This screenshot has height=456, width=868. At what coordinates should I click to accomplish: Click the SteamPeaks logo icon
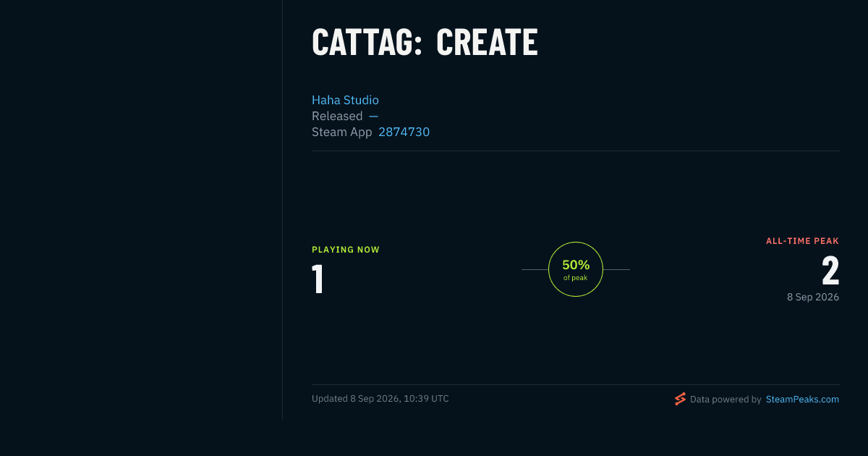click(680, 399)
